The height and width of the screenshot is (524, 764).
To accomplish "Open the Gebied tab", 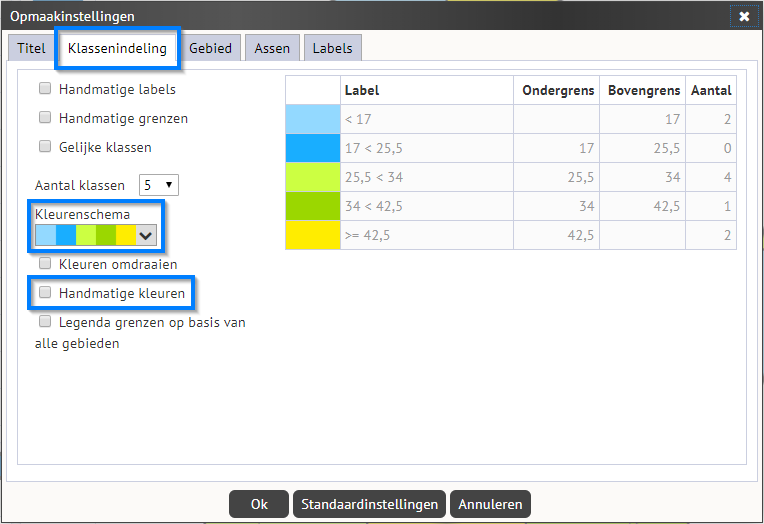I will tap(210, 48).
